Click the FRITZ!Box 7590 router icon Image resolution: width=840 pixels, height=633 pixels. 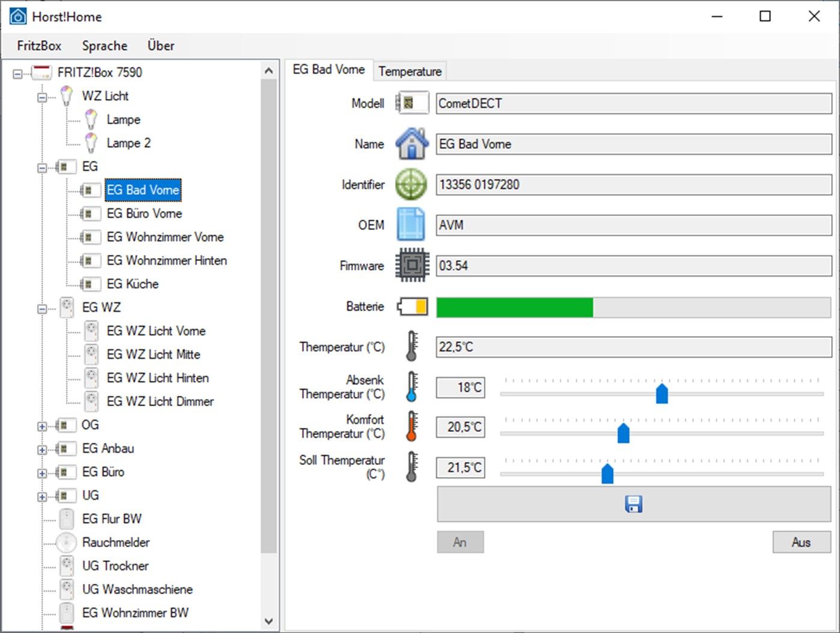(x=41, y=73)
